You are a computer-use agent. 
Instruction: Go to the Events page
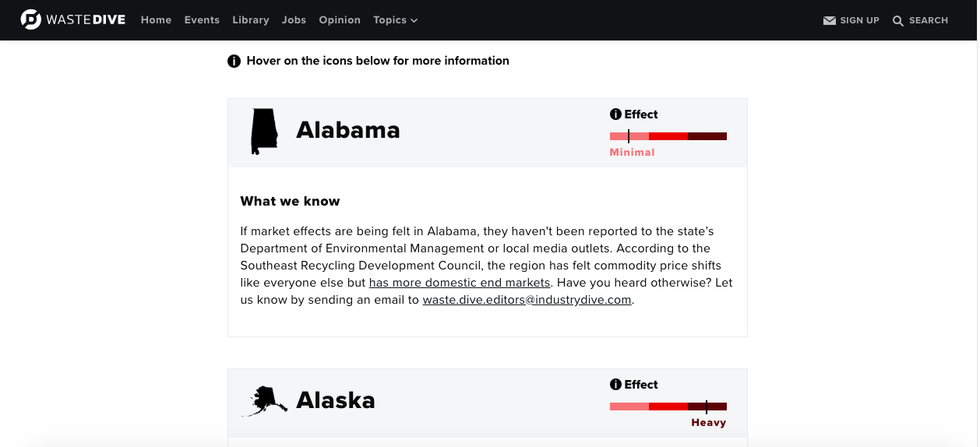[202, 20]
